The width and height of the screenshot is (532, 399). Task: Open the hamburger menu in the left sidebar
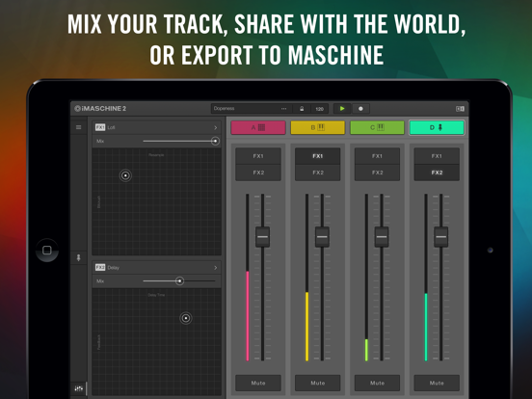[x=78, y=127]
